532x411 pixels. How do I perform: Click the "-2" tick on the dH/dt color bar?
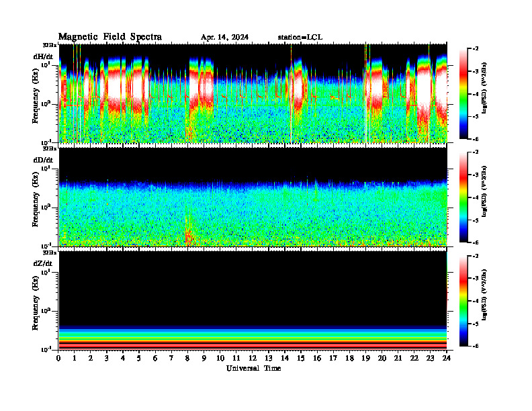click(x=476, y=49)
